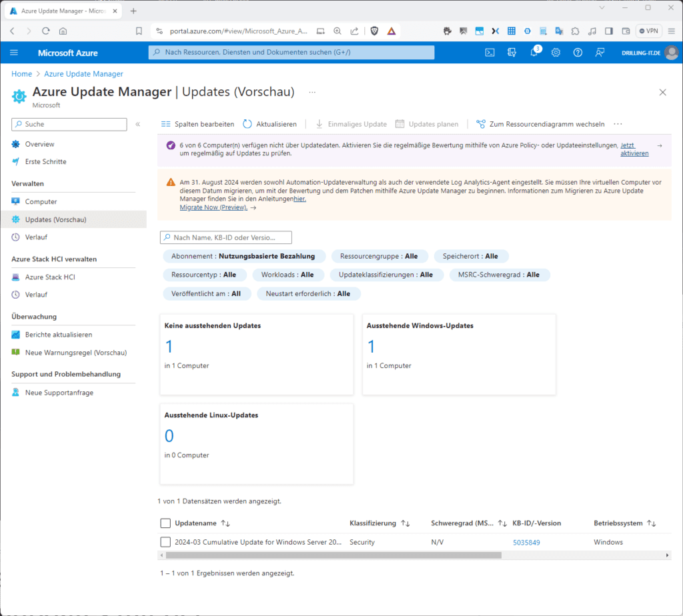Click the hier link in the warning
Viewport: 683px width, 616px height.
coord(299,199)
